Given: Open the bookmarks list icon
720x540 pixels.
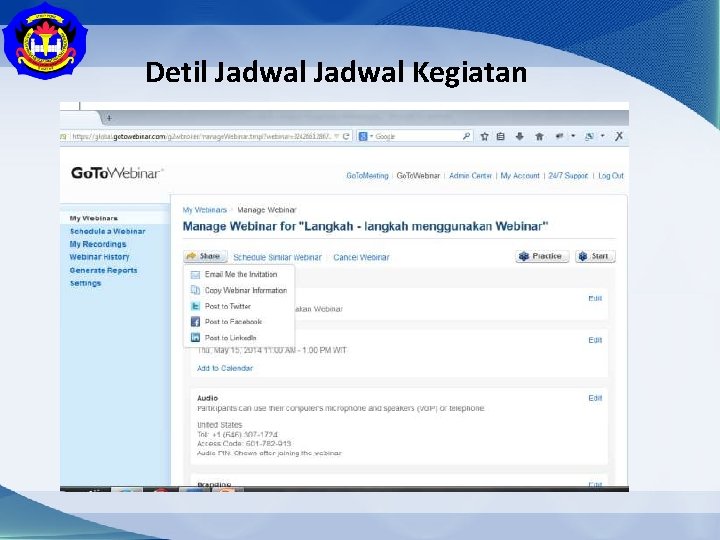Looking at the screenshot, I should click(x=501, y=136).
